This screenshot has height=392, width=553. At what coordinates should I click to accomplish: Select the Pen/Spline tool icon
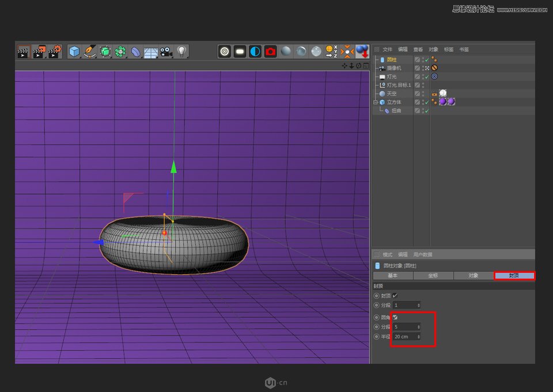click(90, 51)
